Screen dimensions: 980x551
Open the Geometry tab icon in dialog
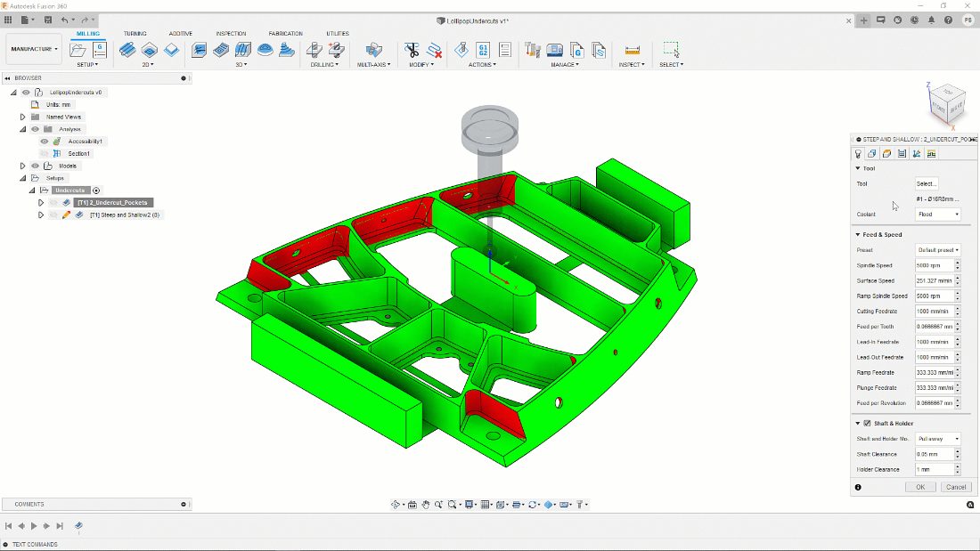(x=886, y=154)
